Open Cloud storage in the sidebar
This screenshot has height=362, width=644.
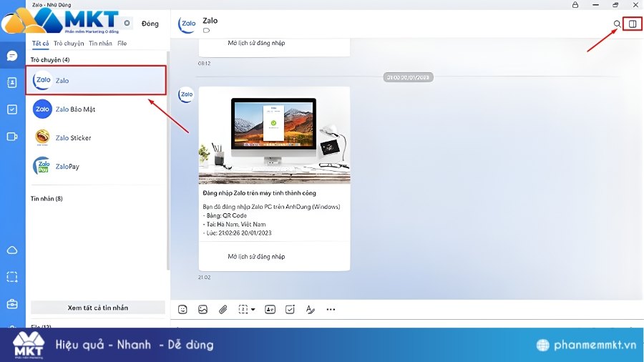click(x=12, y=250)
